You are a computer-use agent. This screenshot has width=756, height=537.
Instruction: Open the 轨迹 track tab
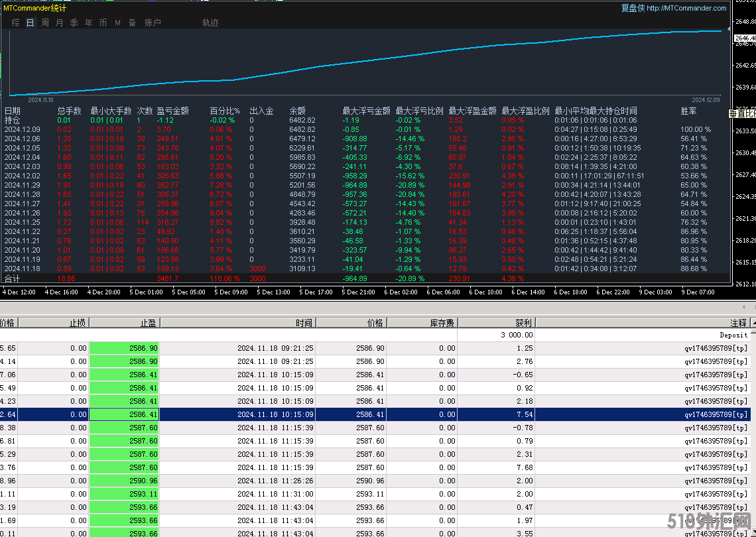coord(210,23)
